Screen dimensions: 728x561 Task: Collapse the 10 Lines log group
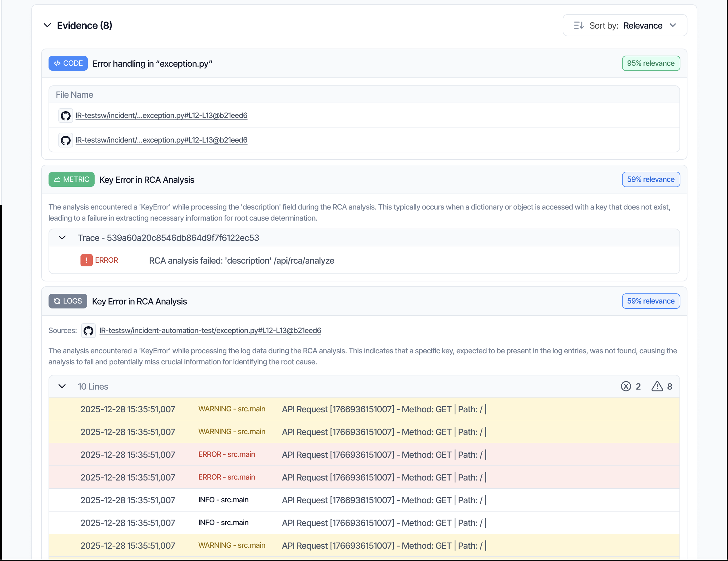click(62, 386)
